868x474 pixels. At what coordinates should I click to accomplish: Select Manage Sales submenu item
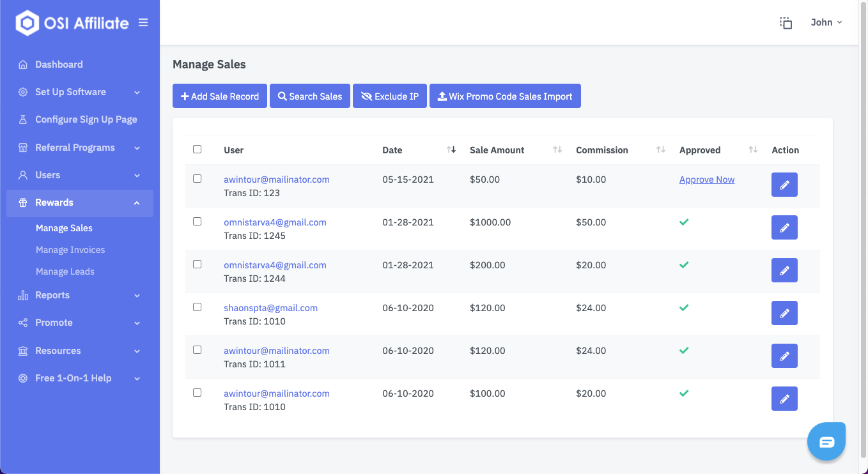tap(64, 228)
